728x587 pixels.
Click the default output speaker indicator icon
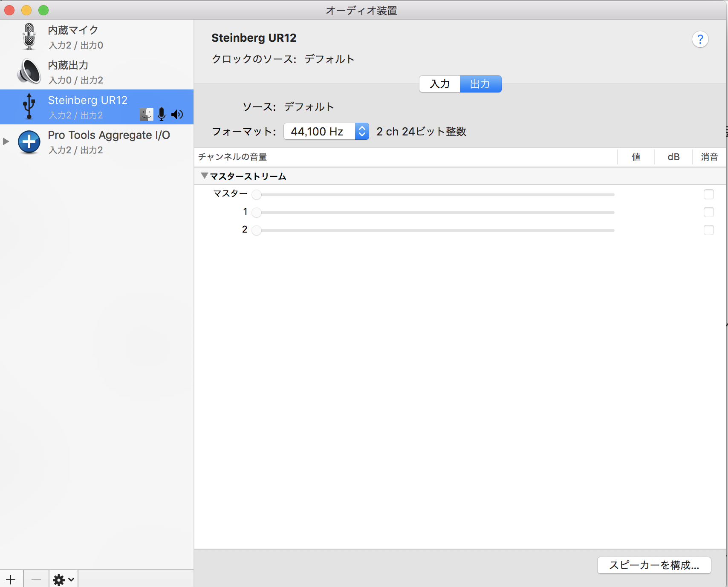(177, 114)
